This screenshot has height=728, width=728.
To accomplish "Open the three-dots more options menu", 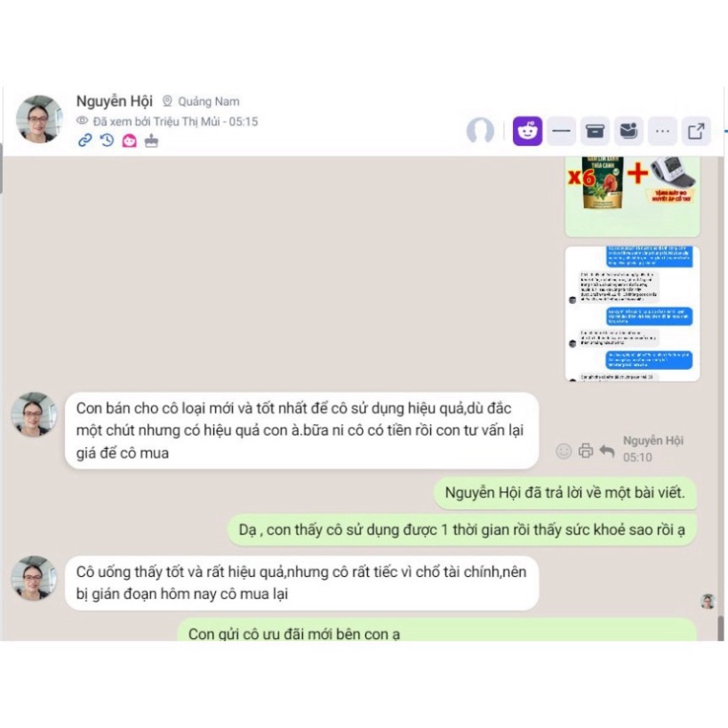I will point(662,131).
